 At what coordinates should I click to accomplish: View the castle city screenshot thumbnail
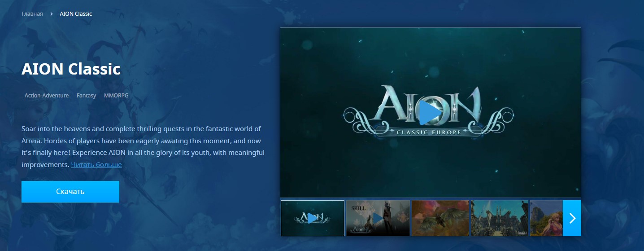(x=500, y=218)
